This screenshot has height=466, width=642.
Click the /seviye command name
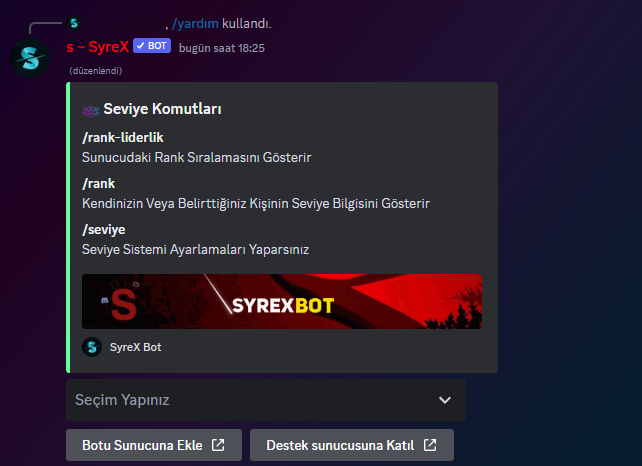[104, 230]
